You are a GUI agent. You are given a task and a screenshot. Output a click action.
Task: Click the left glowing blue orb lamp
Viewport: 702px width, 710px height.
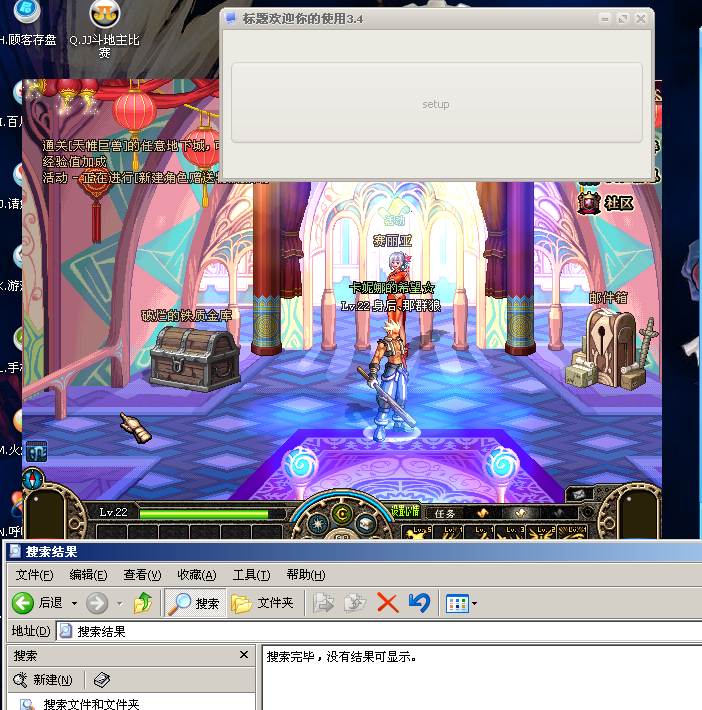point(300,466)
